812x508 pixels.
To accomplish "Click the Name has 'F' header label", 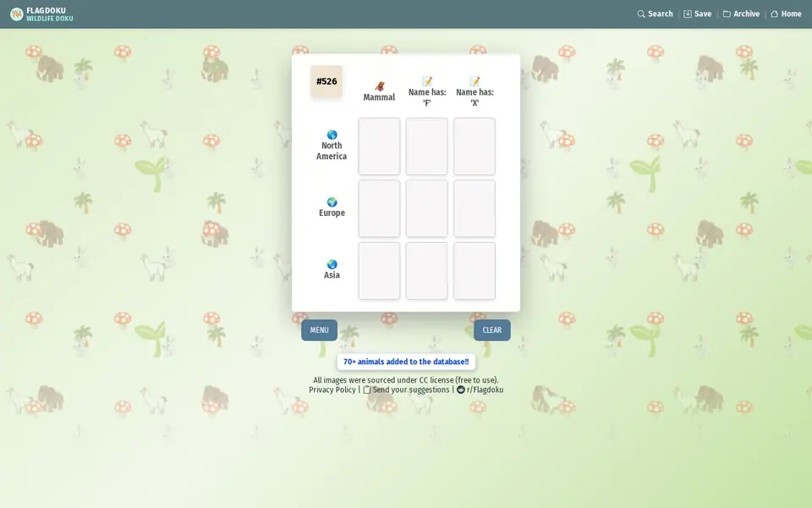I will (x=427, y=97).
